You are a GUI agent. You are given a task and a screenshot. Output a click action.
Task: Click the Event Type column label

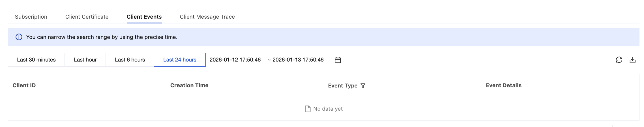(343, 86)
